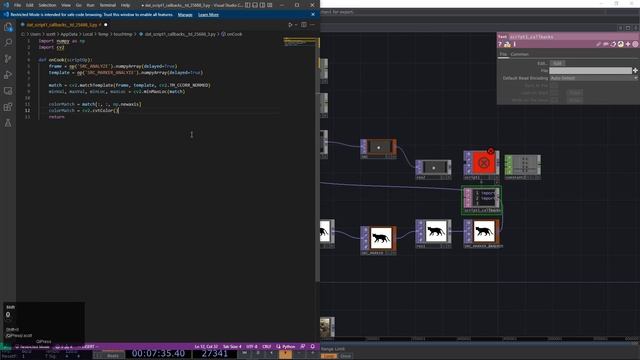The image size is (640, 360).
Task: Dismiss the Restricted Mode banner
Action: pyautogui.click(x=313, y=14)
